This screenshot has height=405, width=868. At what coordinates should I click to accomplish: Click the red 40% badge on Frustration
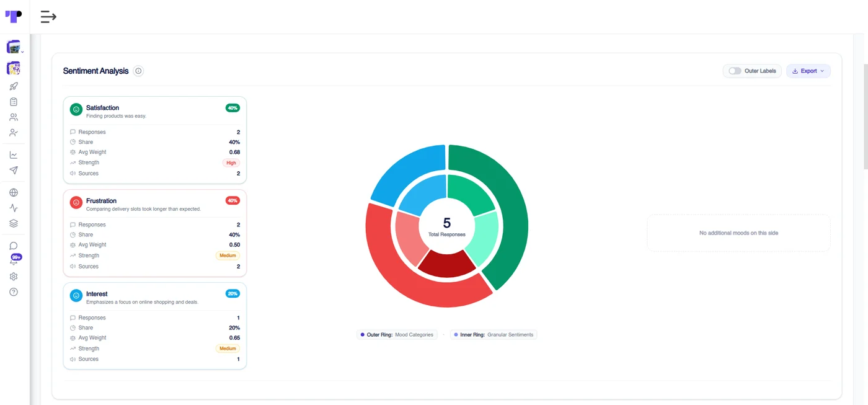[x=232, y=201]
